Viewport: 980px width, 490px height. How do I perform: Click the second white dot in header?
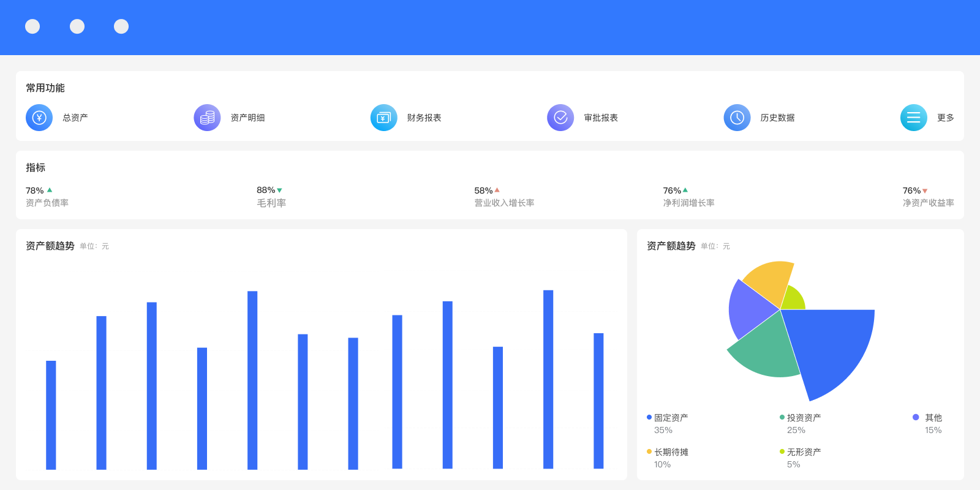click(77, 26)
